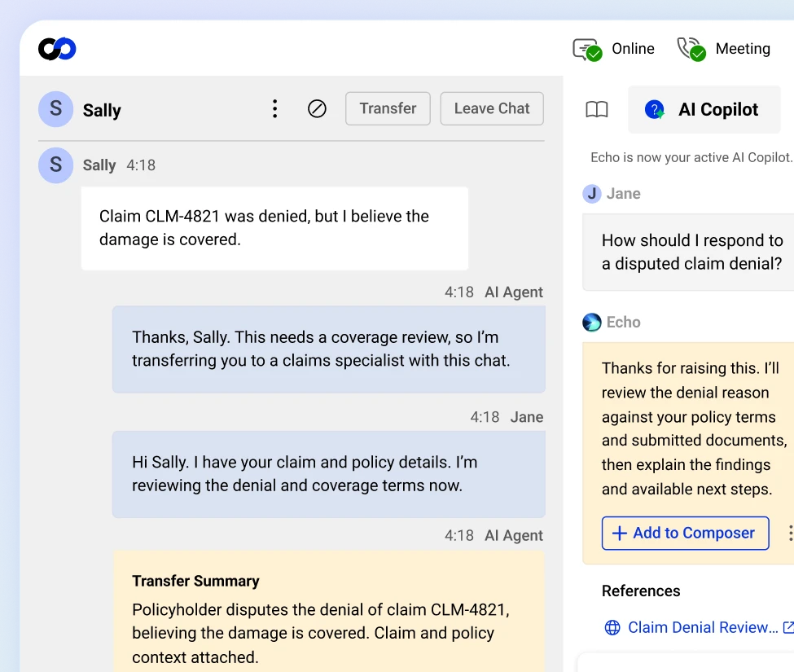Click Add to Composer button
This screenshot has width=794, height=672.
685,534
